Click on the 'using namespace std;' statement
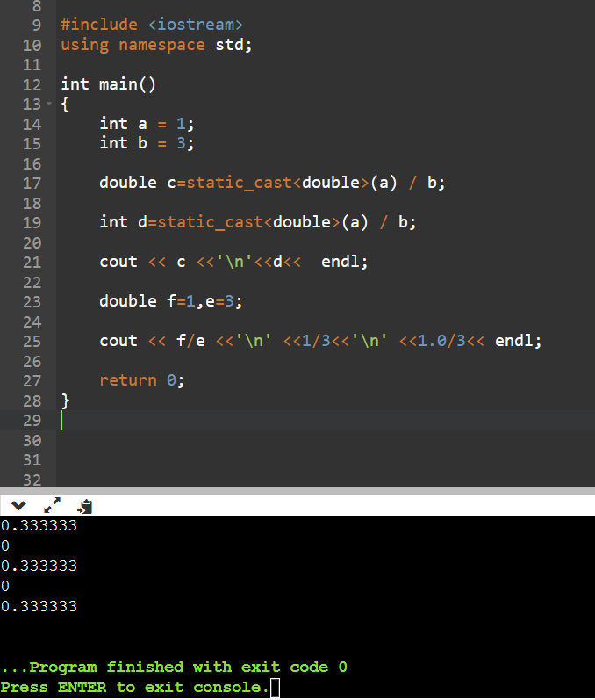Image resolution: width=595 pixels, height=700 pixels. pos(156,45)
